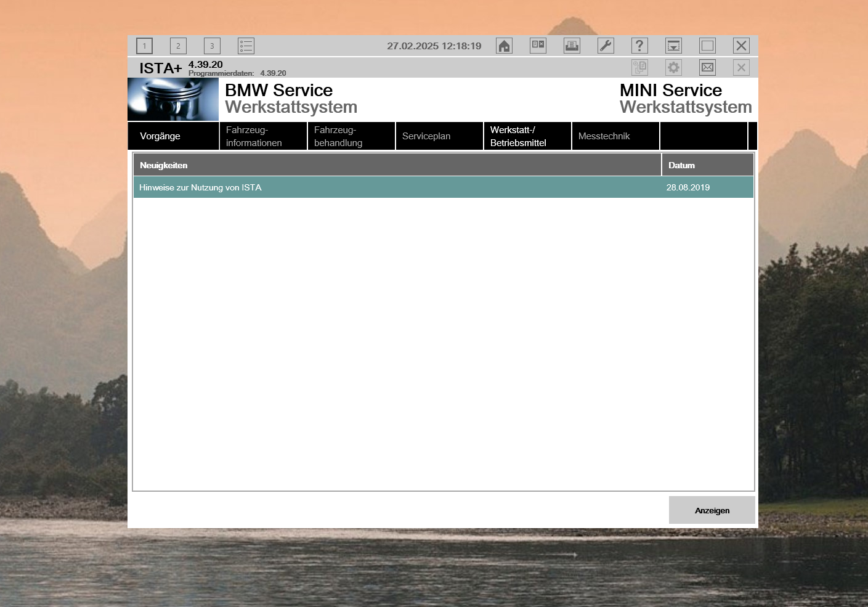This screenshot has height=607, width=868.
Task: Select session slot 3 icon
Action: tap(212, 46)
